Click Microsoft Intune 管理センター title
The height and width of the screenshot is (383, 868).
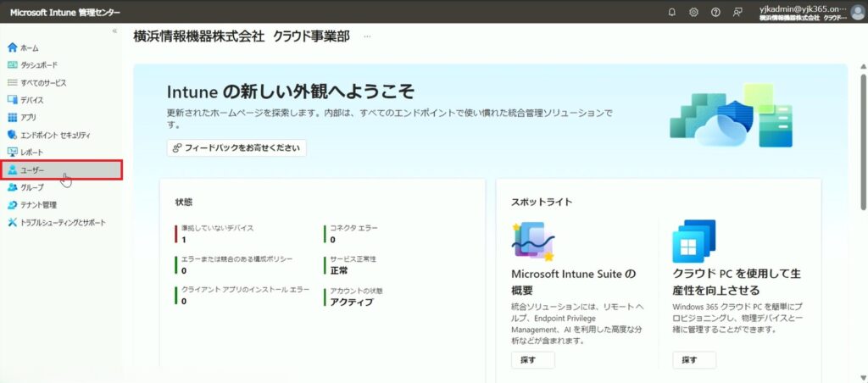pyautogui.click(x=64, y=12)
